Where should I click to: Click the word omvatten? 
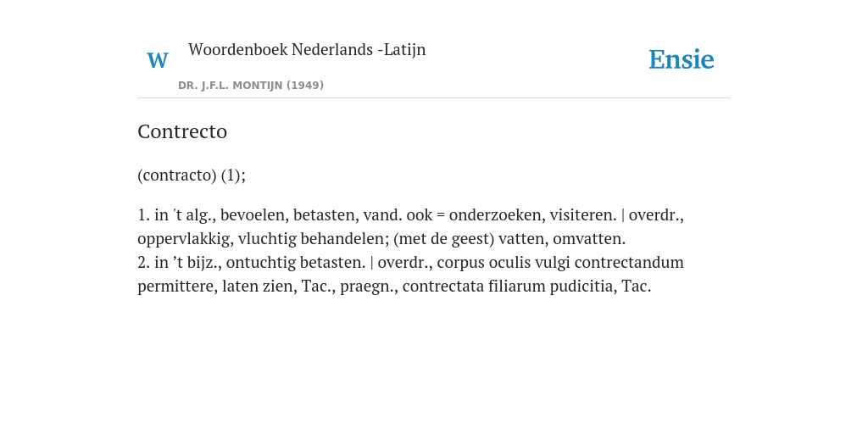(589, 239)
